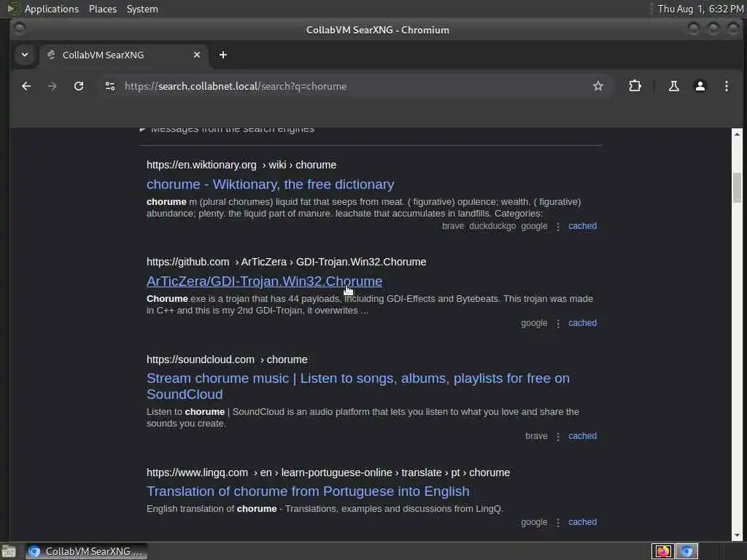Open Stream chorume music SoundCloud link
Screen dimensions: 747x560
click(357, 386)
